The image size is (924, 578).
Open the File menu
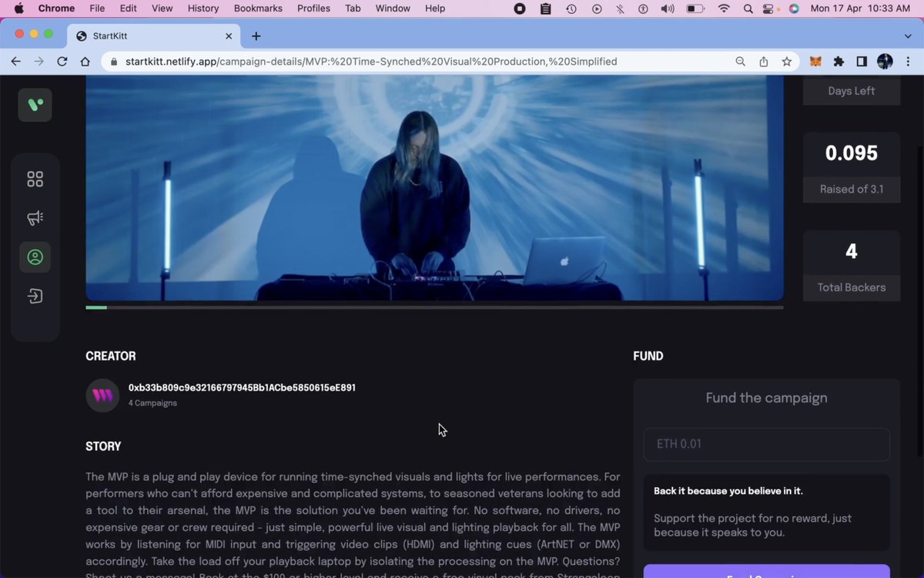click(97, 8)
